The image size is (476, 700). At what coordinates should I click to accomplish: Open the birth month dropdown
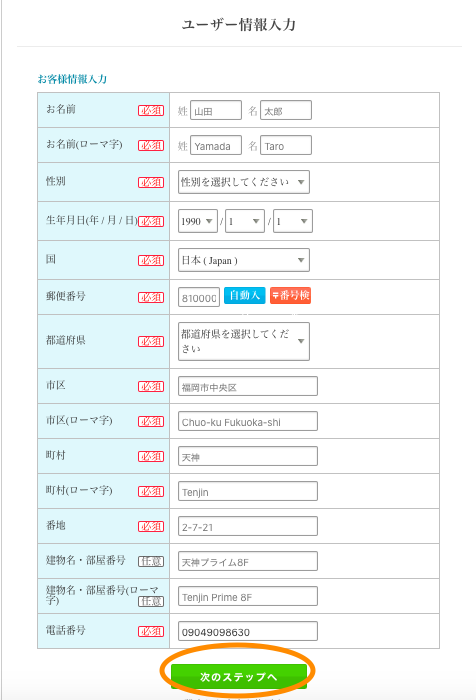point(245,221)
